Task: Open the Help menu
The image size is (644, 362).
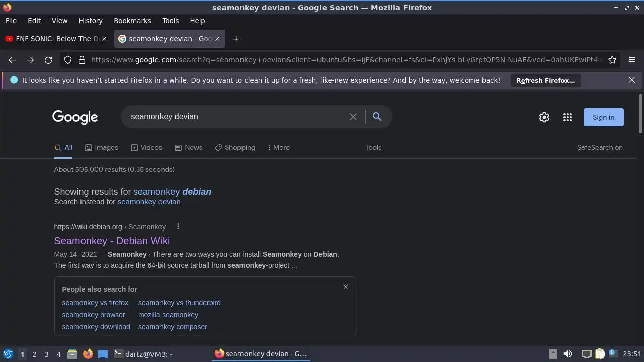Action: 197,21
